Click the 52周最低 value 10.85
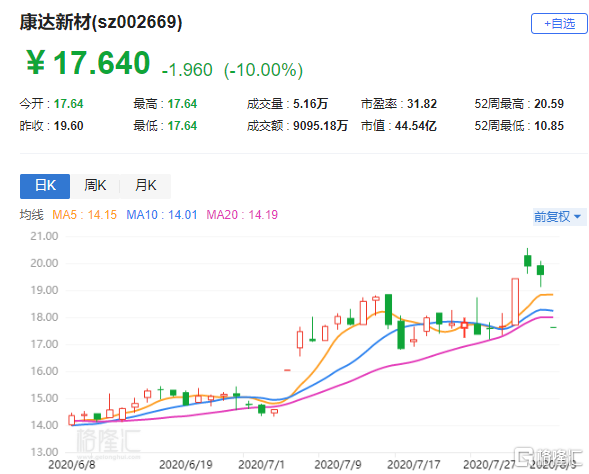Viewport: 589px width, 474px height. click(549, 126)
